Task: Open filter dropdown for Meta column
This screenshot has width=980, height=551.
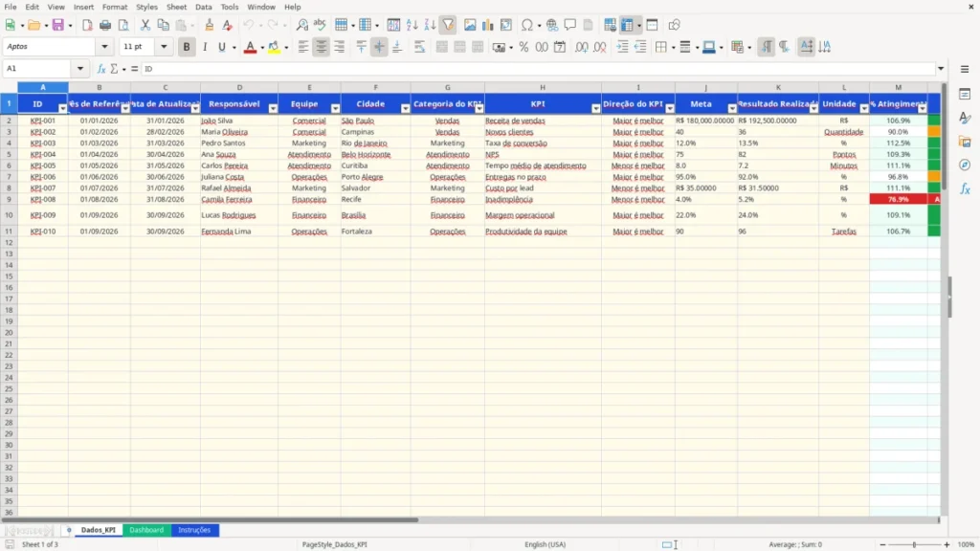Action: (732, 109)
